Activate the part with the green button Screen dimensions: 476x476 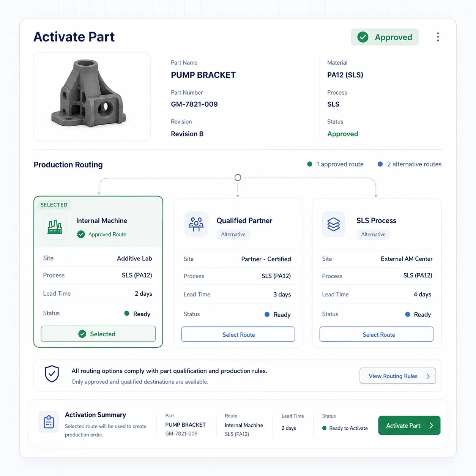[409, 426]
